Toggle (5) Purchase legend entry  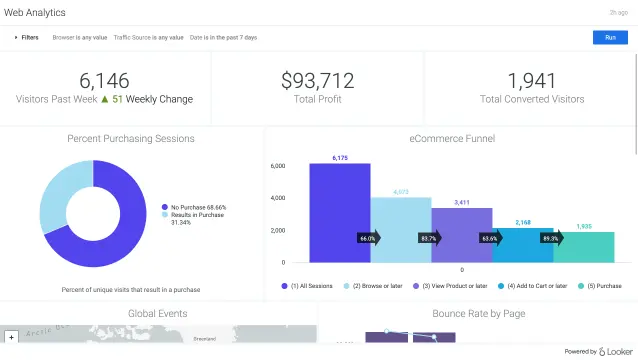600,286
